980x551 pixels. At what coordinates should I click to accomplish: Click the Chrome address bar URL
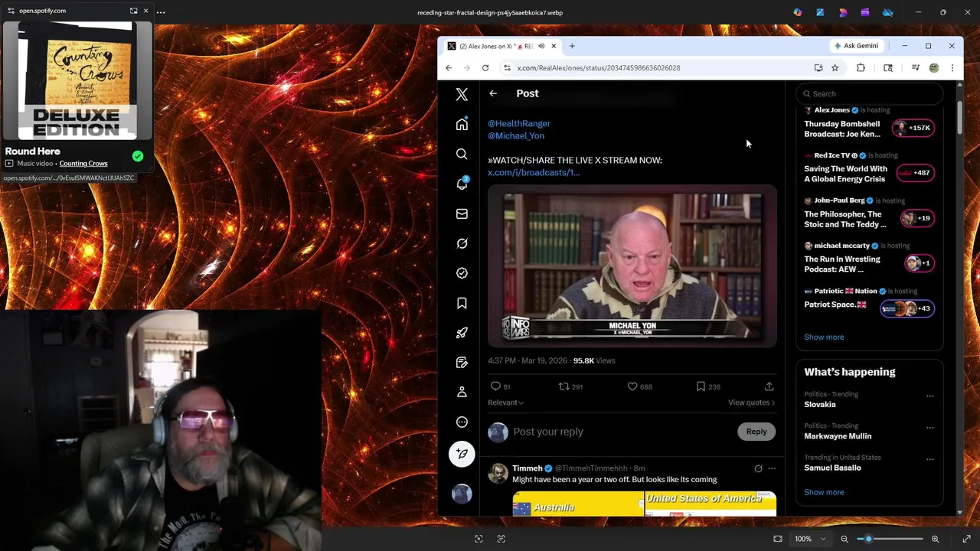click(599, 68)
